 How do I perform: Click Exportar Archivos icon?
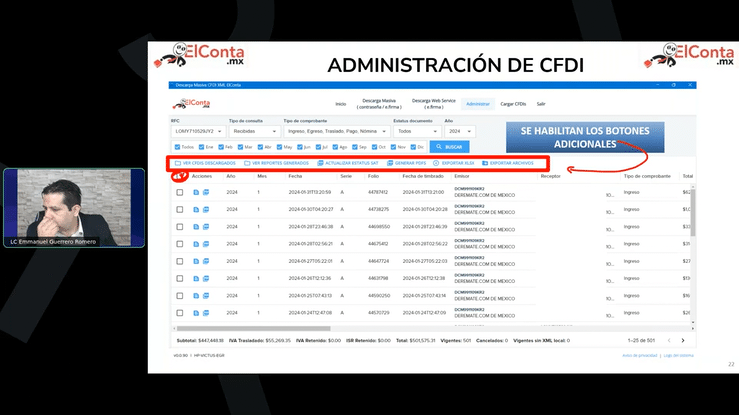tap(485, 163)
